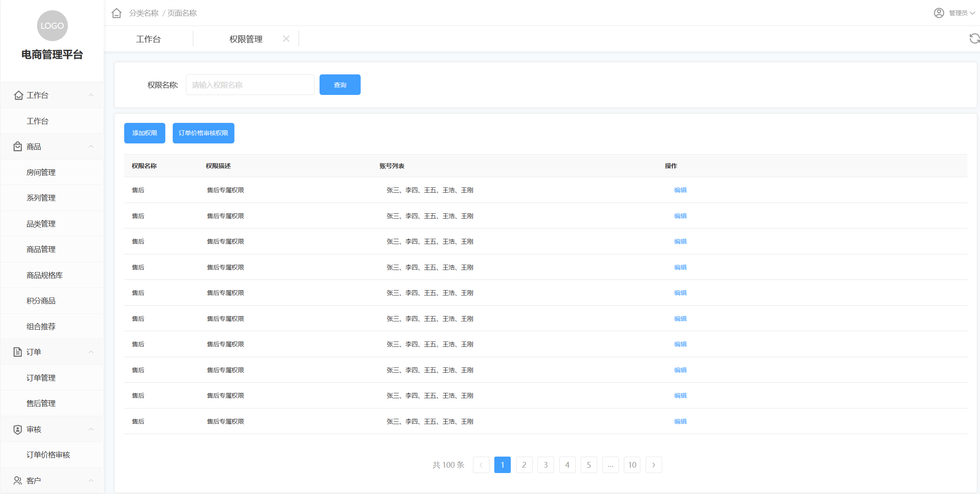
Task: Open 订单价格审核 in sidebar
Action: click(52, 455)
